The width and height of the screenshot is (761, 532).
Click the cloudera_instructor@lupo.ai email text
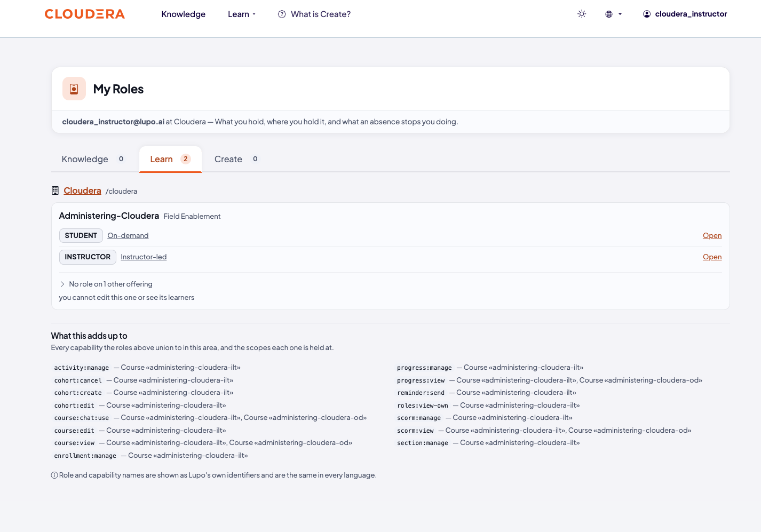pos(113,122)
